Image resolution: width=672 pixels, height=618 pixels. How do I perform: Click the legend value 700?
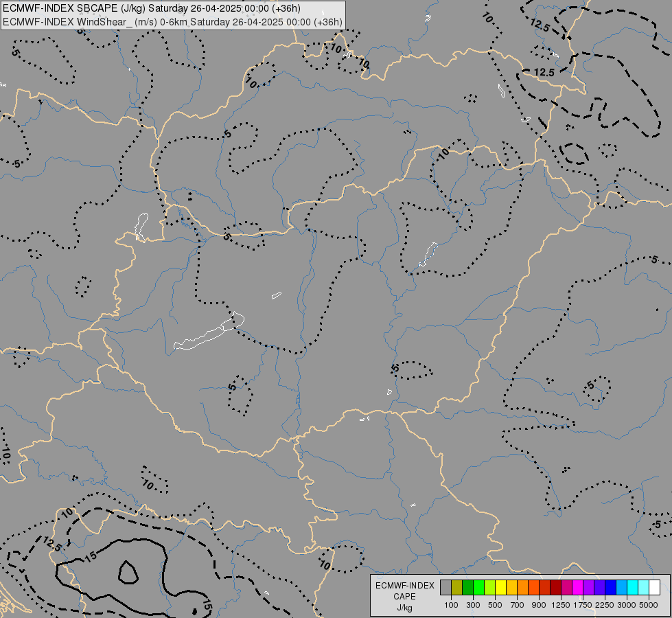[518, 605]
